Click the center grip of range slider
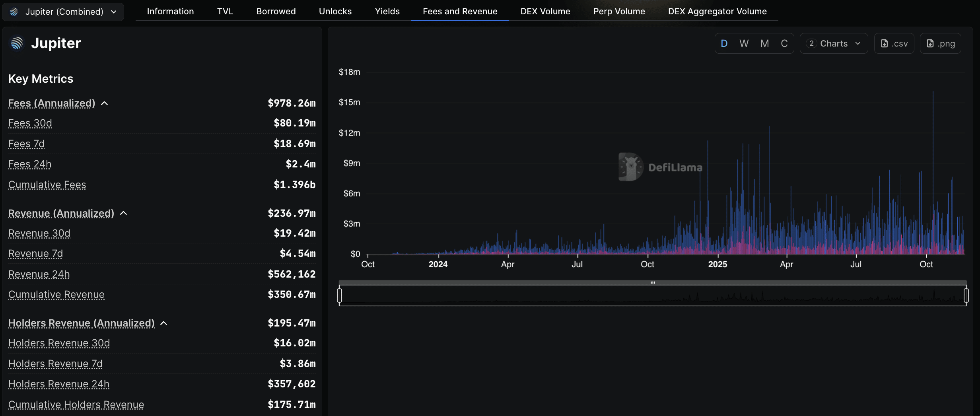The image size is (980, 416). pos(653,283)
